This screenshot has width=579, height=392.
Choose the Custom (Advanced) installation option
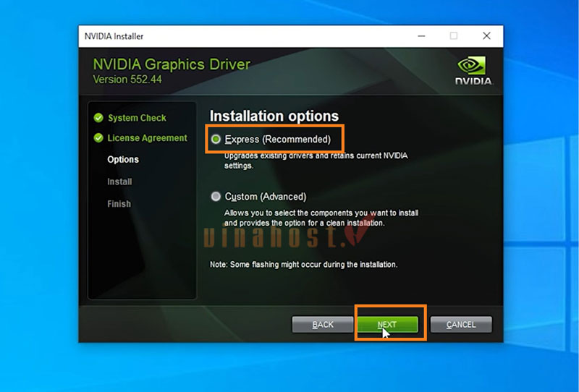(216, 197)
